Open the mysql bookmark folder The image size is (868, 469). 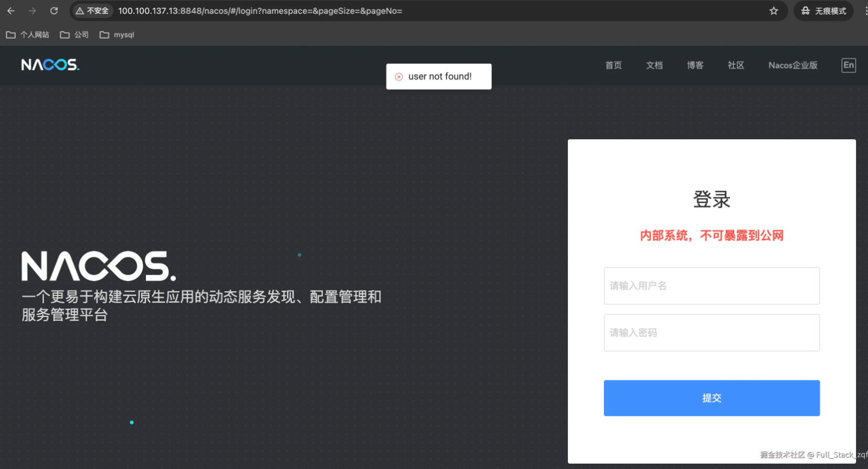(117, 35)
